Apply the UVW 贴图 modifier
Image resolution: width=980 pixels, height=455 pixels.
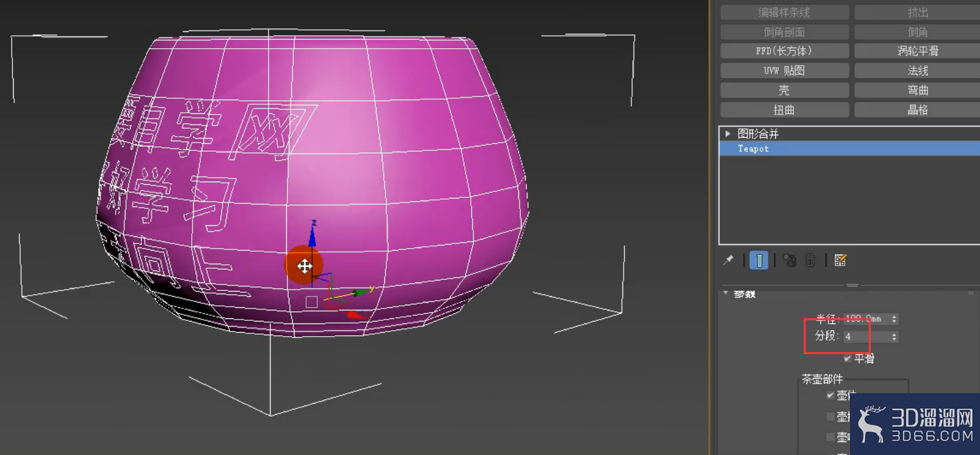785,70
